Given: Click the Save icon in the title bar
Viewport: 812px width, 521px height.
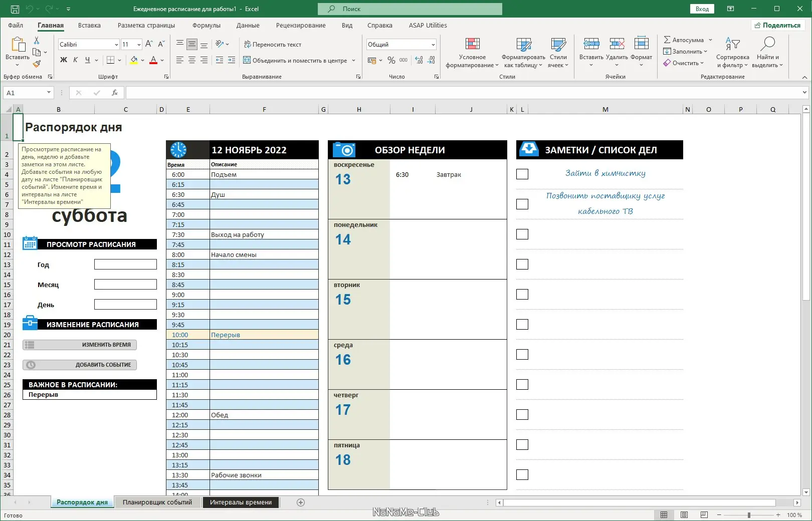Looking at the screenshot, I should pos(15,9).
